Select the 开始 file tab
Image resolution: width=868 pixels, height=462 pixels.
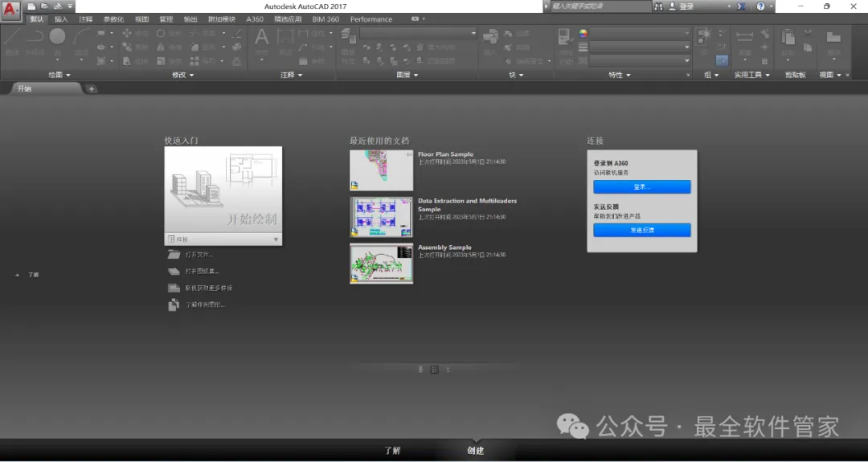[x=46, y=88]
